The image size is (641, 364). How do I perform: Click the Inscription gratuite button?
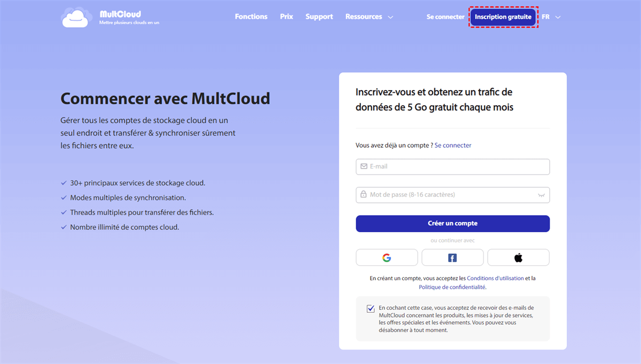click(503, 17)
